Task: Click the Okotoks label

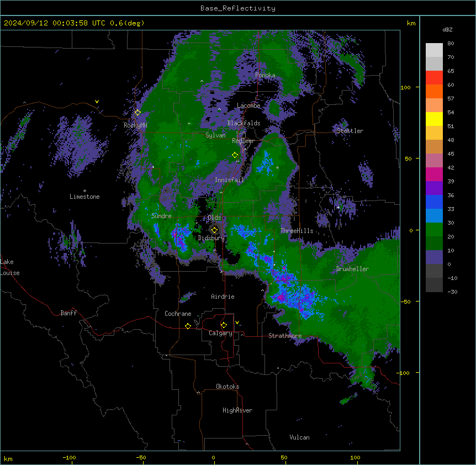Action: (228, 387)
